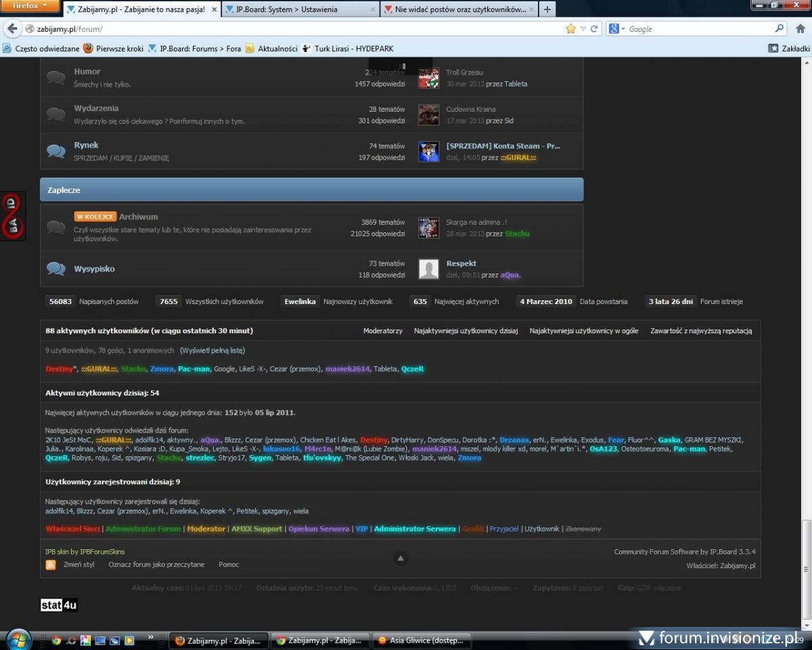Open the Windows Start menu orb
The height and width of the screenshot is (650, 812).
point(18,640)
